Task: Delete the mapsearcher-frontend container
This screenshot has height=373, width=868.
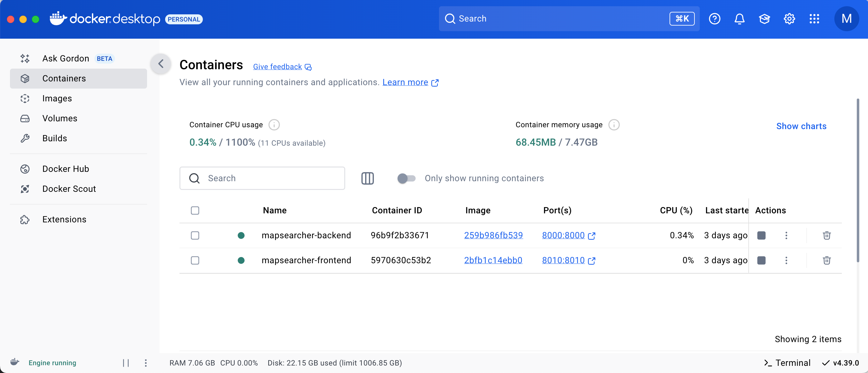Action: [826, 260]
